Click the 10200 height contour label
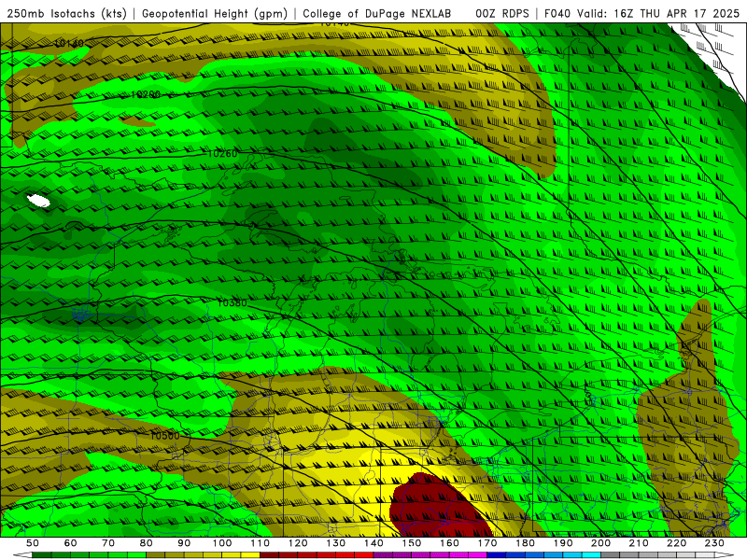747x560 pixels. pyautogui.click(x=146, y=95)
